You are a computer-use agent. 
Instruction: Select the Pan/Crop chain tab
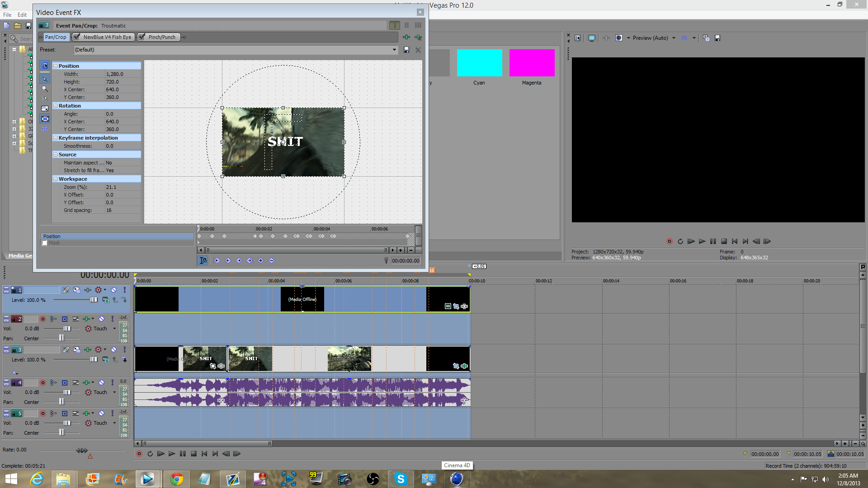pos(56,37)
